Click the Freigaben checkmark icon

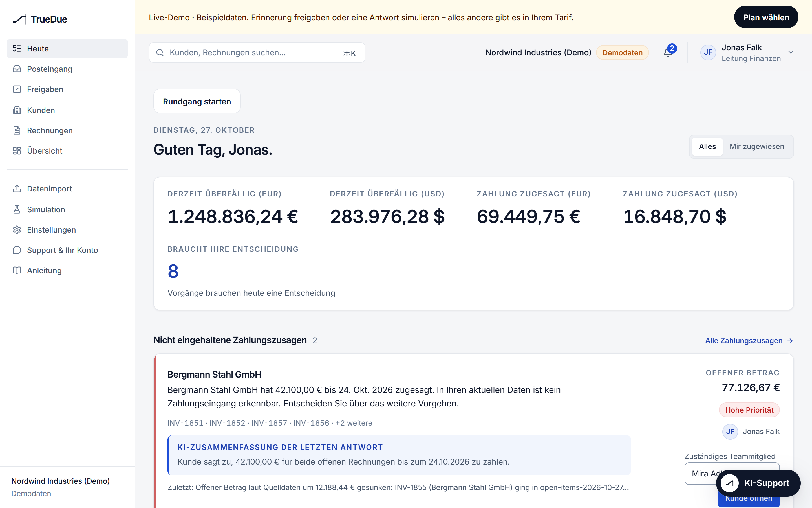coord(17,89)
